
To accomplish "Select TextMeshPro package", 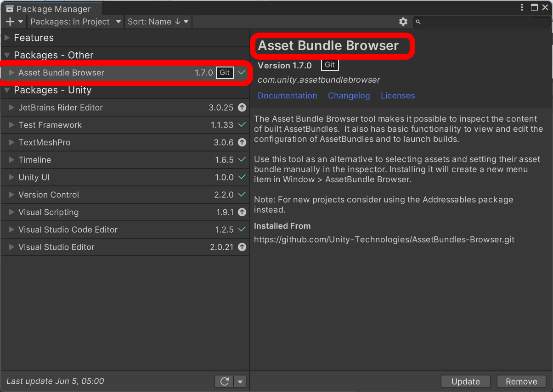I will pos(125,142).
